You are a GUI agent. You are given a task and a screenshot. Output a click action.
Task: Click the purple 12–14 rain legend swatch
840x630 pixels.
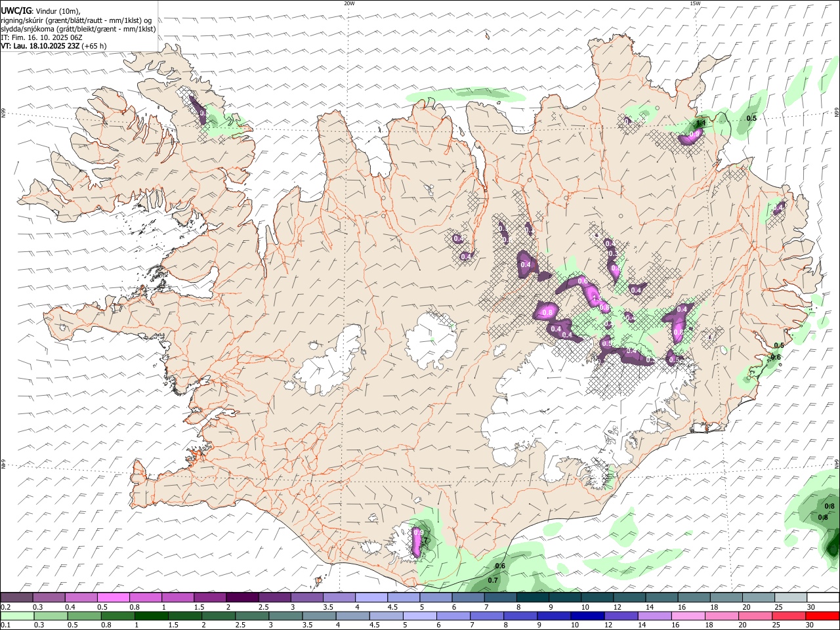621,616
